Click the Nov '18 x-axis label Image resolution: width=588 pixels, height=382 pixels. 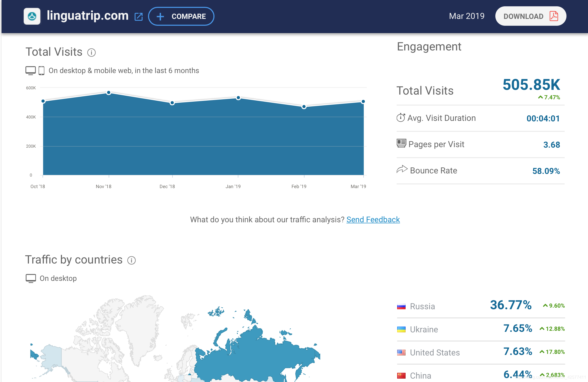[x=103, y=187]
